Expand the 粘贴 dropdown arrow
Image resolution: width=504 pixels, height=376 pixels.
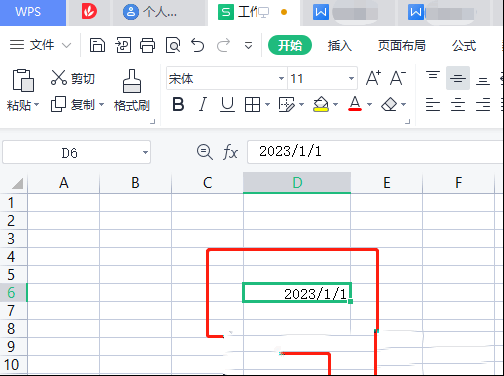pos(36,105)
